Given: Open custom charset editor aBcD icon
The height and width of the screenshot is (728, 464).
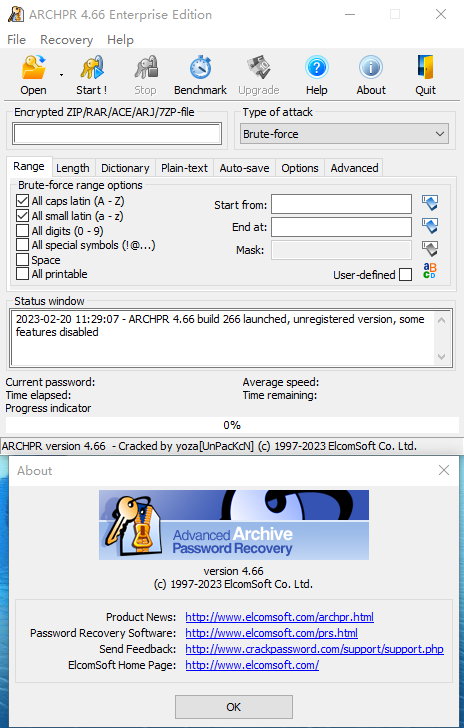Looking at the screenshot, I should click(430, 271).
